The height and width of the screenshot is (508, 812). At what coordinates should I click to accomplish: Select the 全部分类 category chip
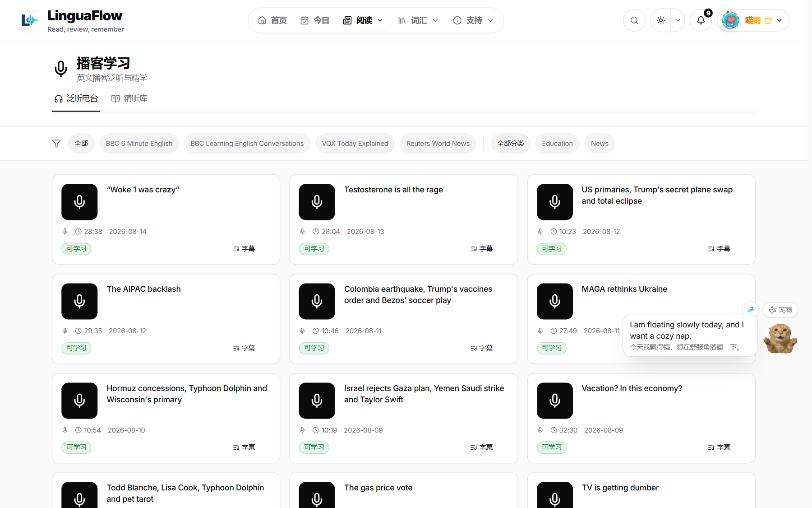coord(511,144)
